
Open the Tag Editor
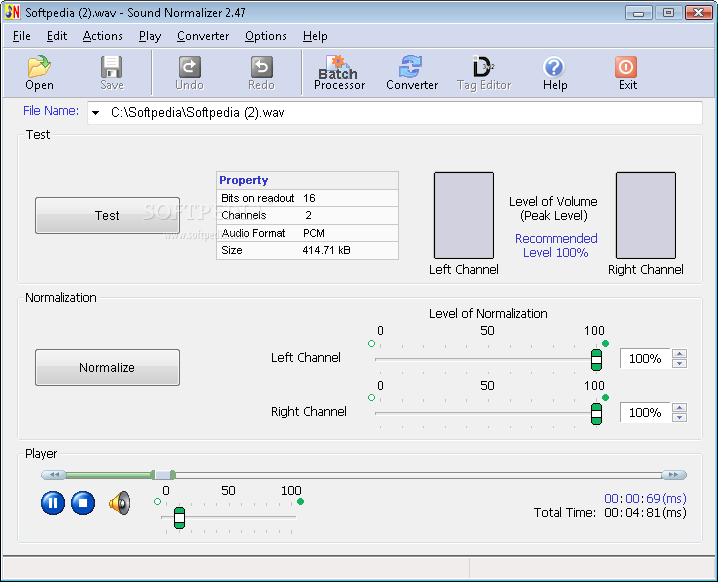click(484, 73)
